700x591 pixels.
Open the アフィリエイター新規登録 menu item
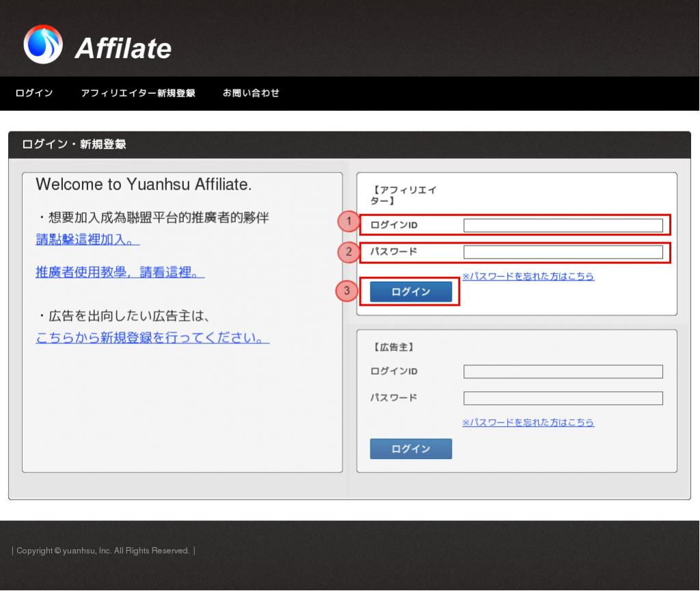(x=138, y=93)
